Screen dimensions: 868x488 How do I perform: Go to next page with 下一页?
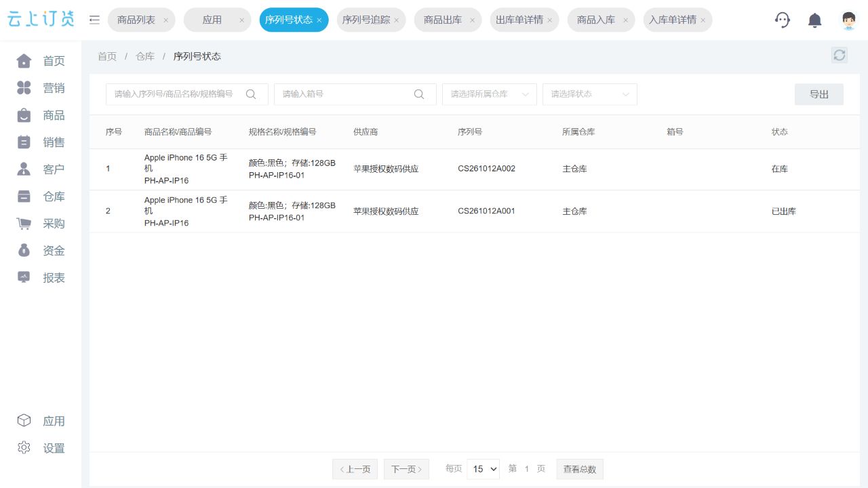(x=406, y=469)
